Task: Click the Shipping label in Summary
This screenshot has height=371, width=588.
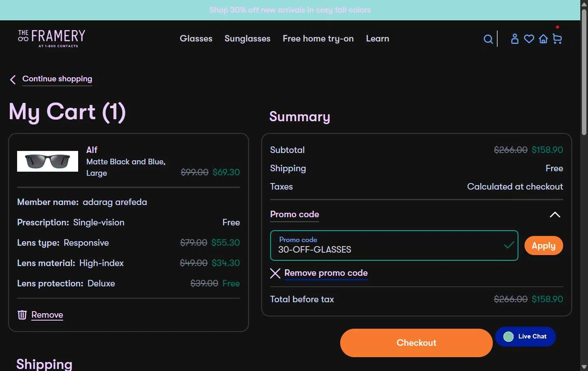Action: point(288,168)
